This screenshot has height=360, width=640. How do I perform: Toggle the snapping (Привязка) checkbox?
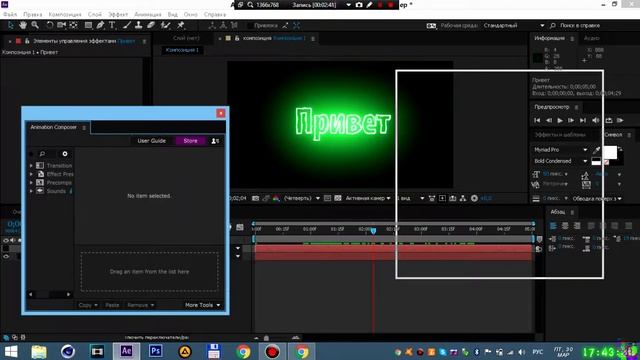point(250,25)
